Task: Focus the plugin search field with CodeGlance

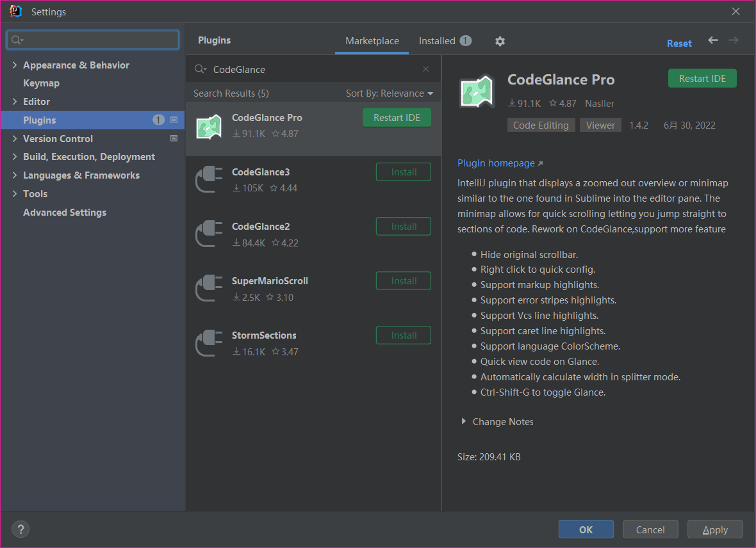Action: tap(313, 69)
